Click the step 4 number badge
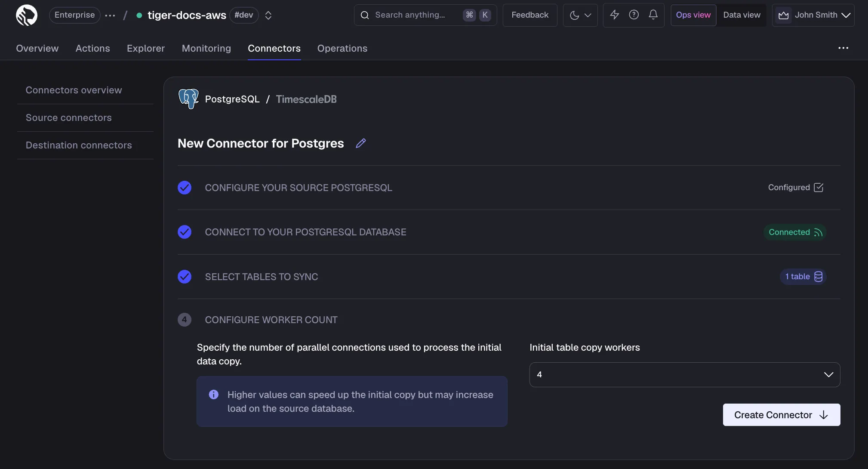Viewport: 868px width, 469px height. point(185,320)
